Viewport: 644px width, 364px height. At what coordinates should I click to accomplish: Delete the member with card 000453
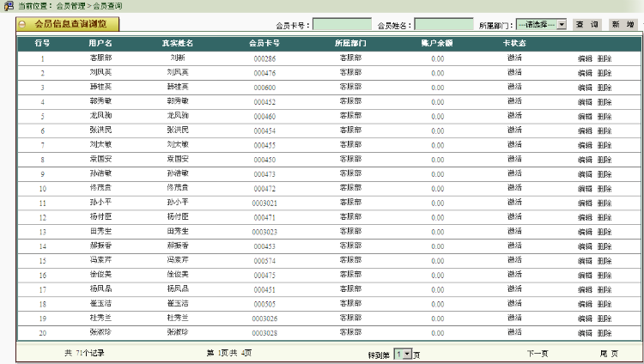(x=605, y=246)
